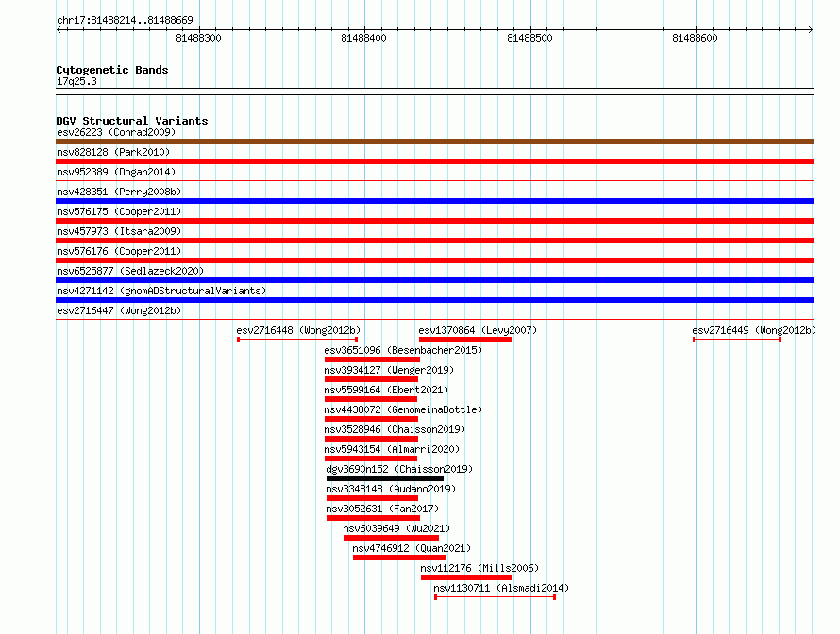Click the esv26223 (Conrad2009) label
The width and height of the screenshot is (840, 634).
(x=116, y=132)
